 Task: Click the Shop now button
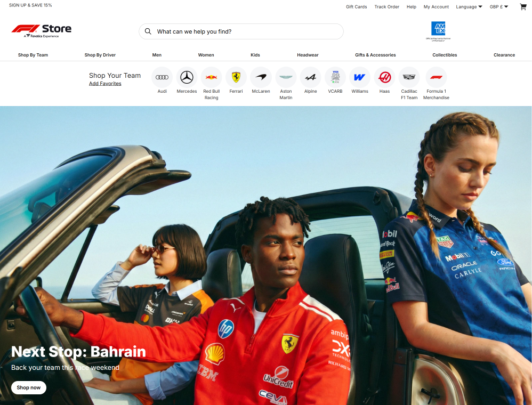[28, 388]
